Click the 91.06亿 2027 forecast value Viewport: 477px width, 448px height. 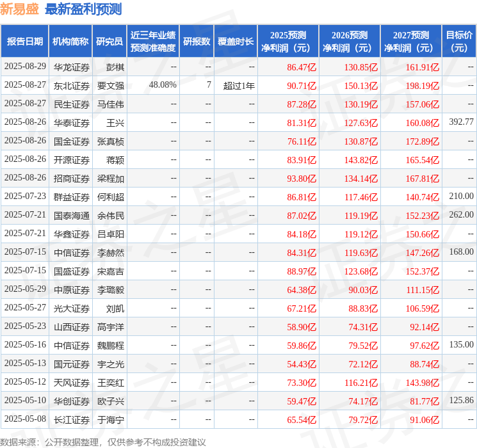[424, 420]
